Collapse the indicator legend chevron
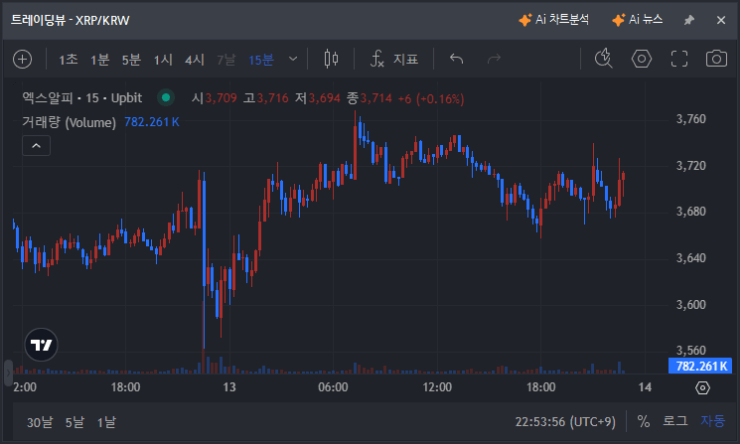This screenshot has width=740, height=444. point(35,146)
